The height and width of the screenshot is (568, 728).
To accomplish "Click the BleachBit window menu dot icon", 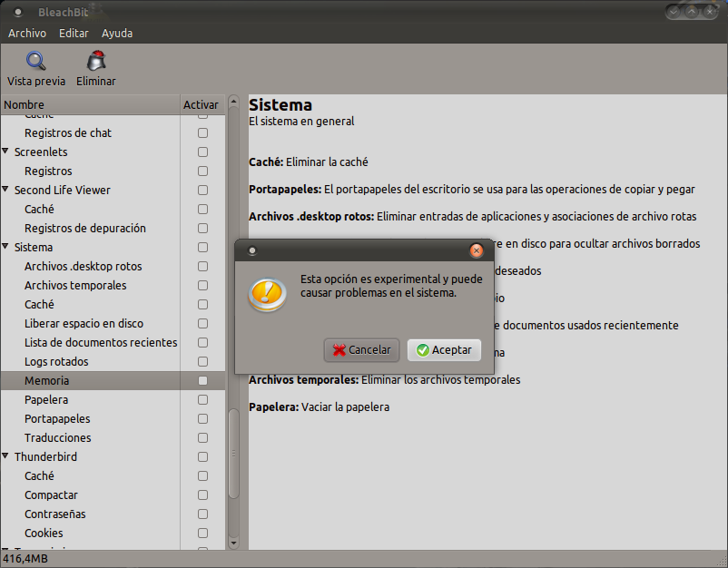I will point(18,12).
